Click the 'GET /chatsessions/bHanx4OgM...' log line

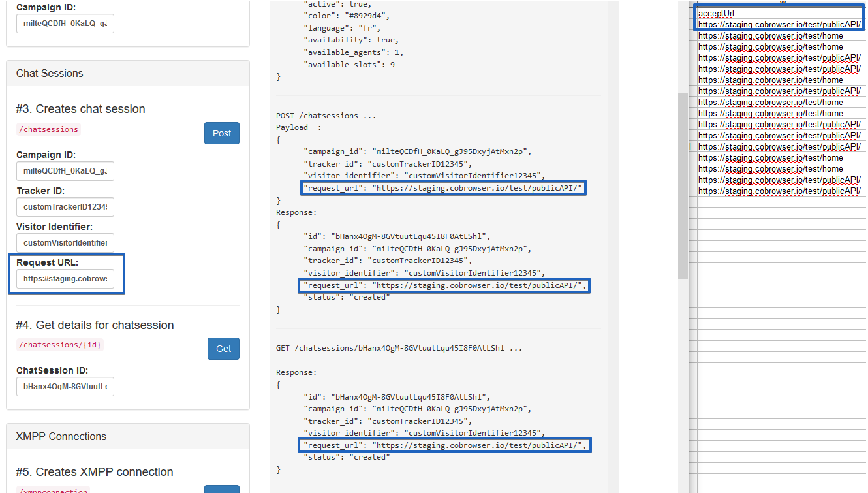(x=399, y=348)
